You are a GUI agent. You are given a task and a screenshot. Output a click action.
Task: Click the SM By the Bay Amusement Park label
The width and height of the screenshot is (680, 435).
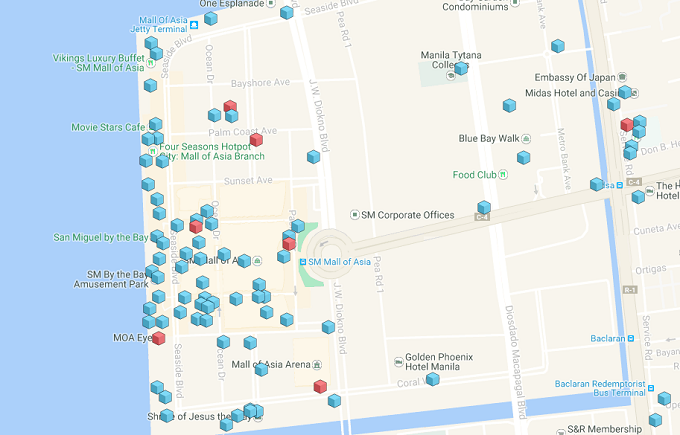111,279
